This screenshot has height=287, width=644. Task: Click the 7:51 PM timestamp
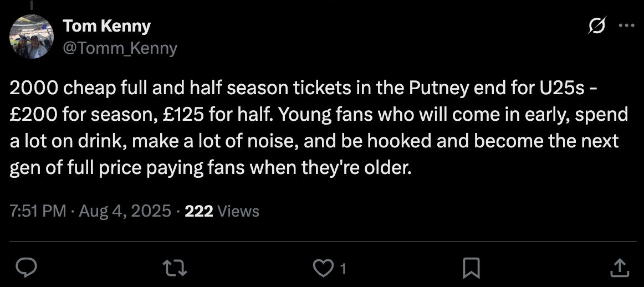click(x=38, y=211)
